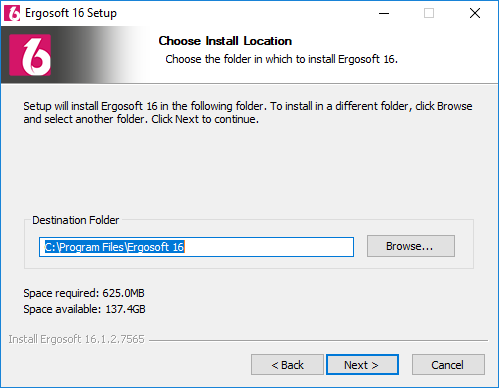
Task: Click the Space available: 137.4GB text
Action: [x=84, y=309]
